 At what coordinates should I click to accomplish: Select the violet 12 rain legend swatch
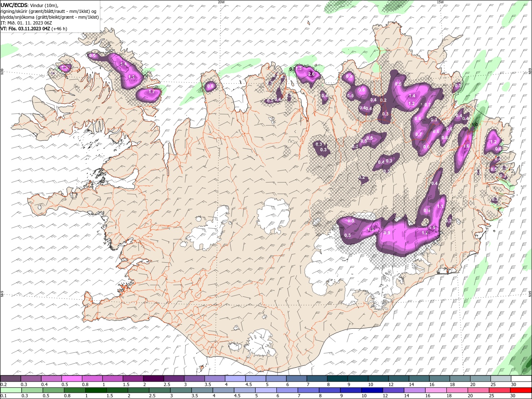coord(393,390)
